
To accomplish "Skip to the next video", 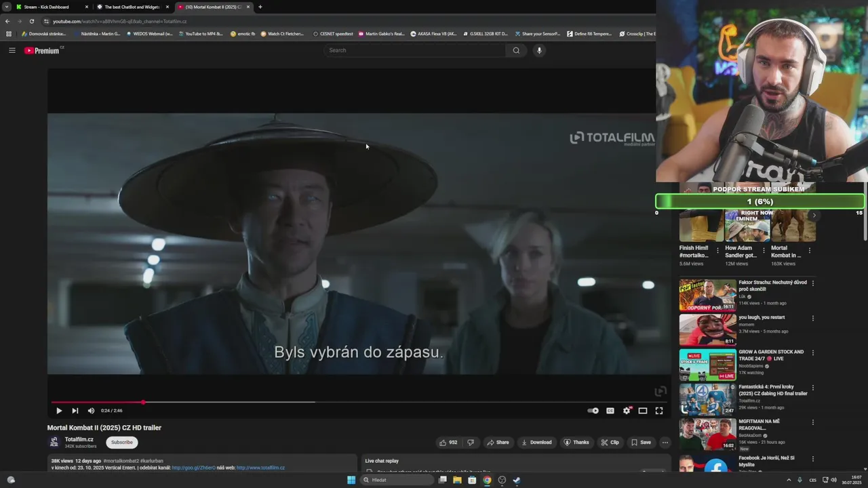I will click(75, 411).
